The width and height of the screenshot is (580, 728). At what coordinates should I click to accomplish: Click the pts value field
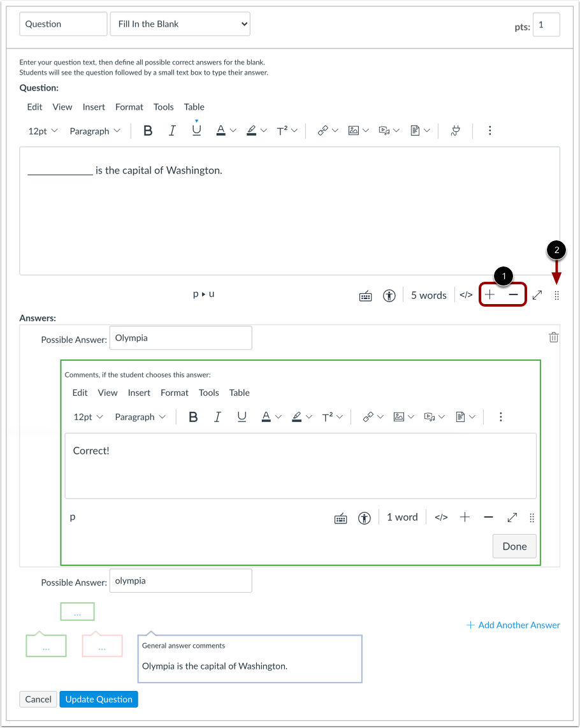(546, 25)
